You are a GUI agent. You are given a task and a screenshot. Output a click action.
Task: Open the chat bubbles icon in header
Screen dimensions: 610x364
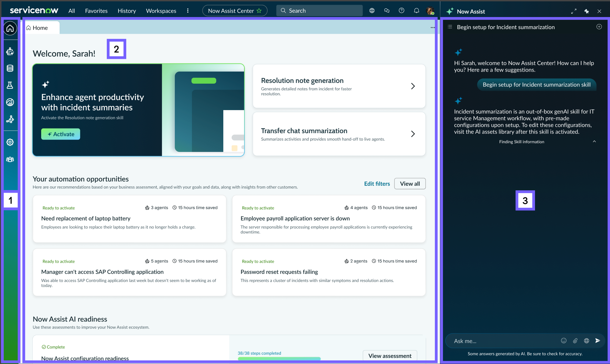pyautogui.click(x=387, y=11)
